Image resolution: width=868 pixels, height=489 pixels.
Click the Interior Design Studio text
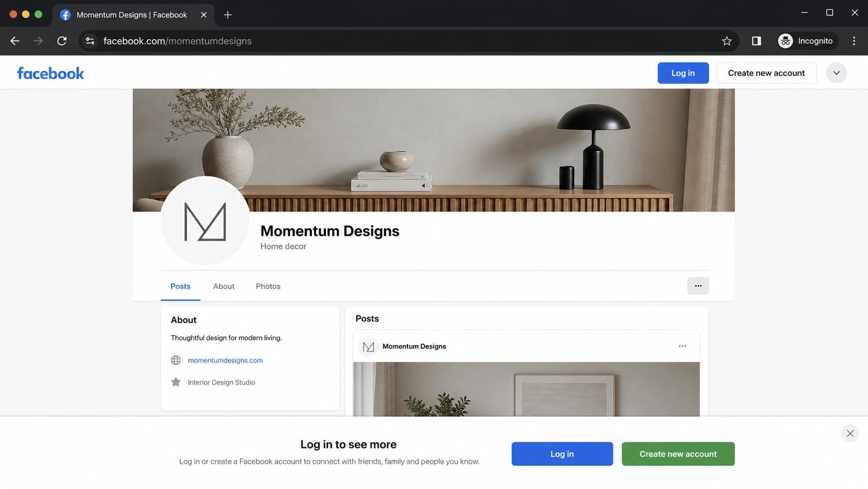coord(222,382)
